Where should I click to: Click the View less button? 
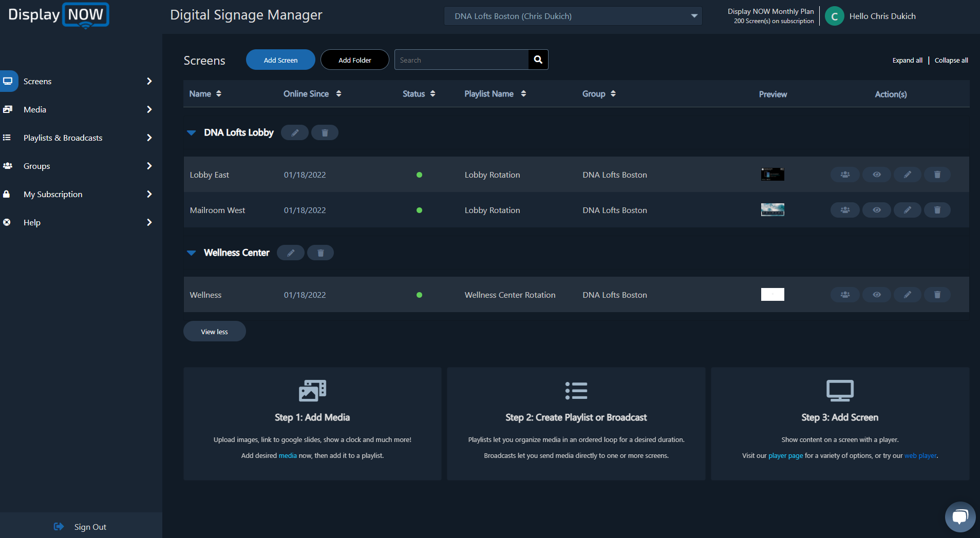(215, 331)
